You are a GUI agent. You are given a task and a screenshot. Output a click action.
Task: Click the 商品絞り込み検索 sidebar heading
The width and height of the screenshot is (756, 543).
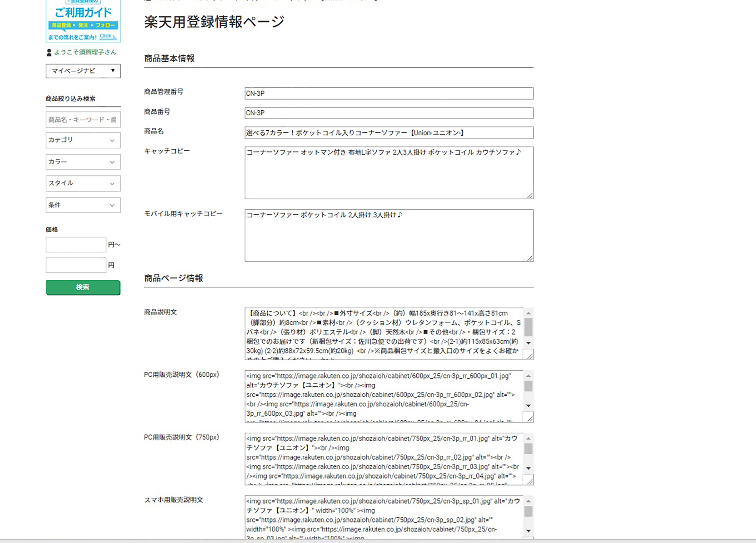pos(70,98)
